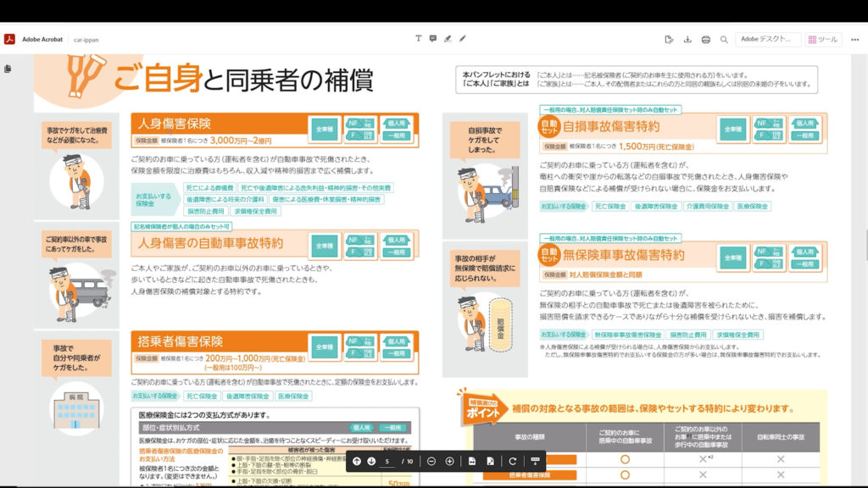Open the ツール (Tools) panel
The height and width of the screenshot is (488, 868).
822,39
